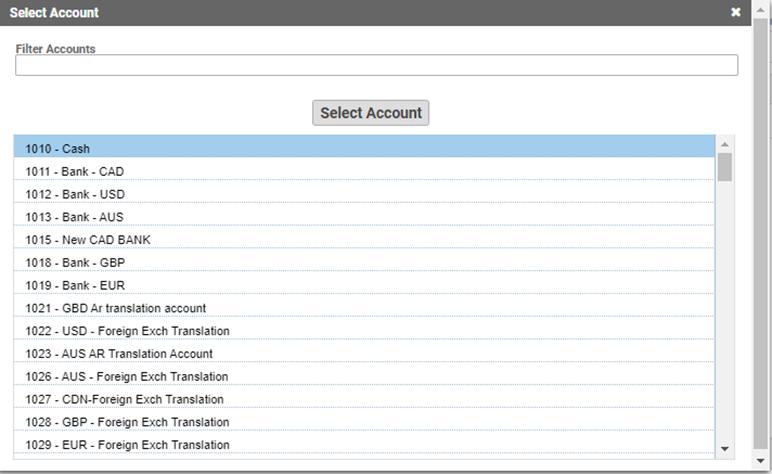Click the account list scrollbar thumb

(725, 167)
